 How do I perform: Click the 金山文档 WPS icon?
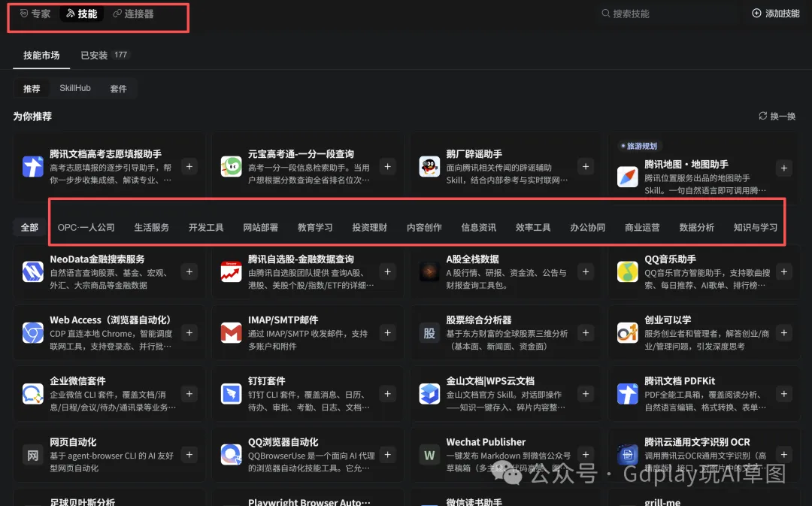429,394
